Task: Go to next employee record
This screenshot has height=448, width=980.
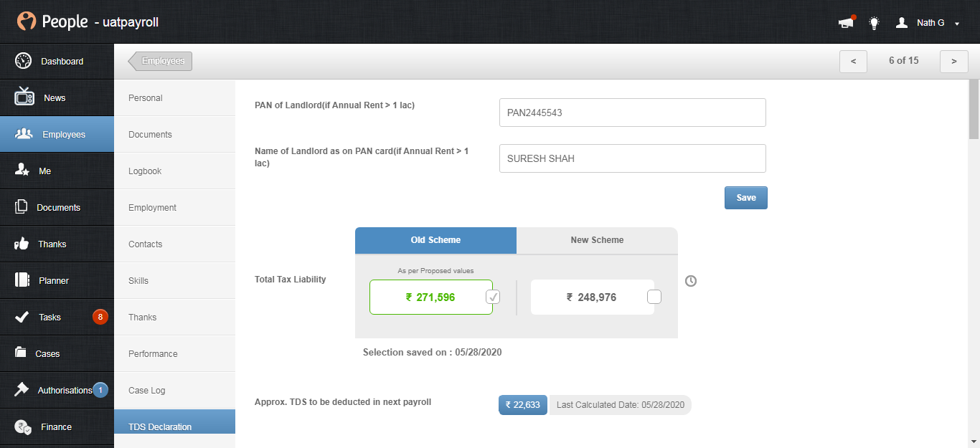Action: (x=954, y=61)
